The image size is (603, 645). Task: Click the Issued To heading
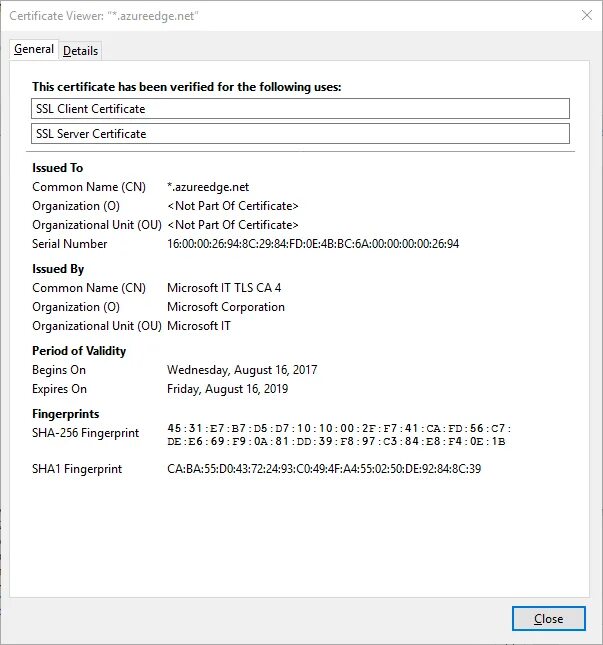point(58,168)
